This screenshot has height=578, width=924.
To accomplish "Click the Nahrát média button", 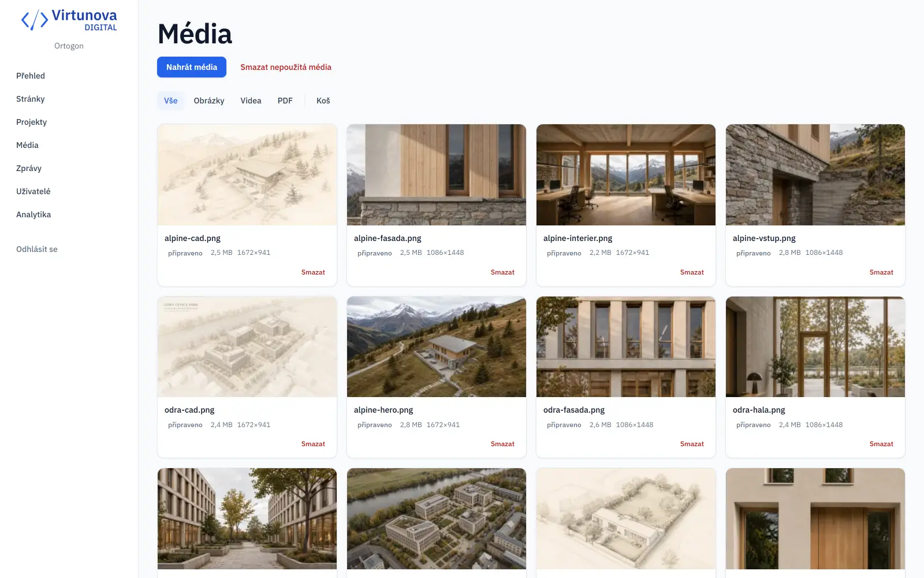I will click(x=192, y=67).
